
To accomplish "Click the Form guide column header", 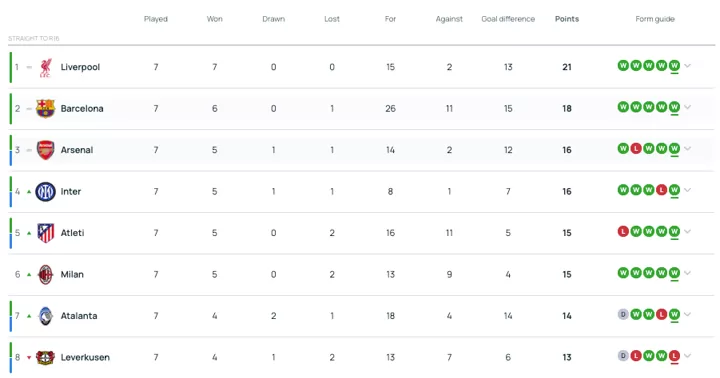I will (x=655, y=19).
